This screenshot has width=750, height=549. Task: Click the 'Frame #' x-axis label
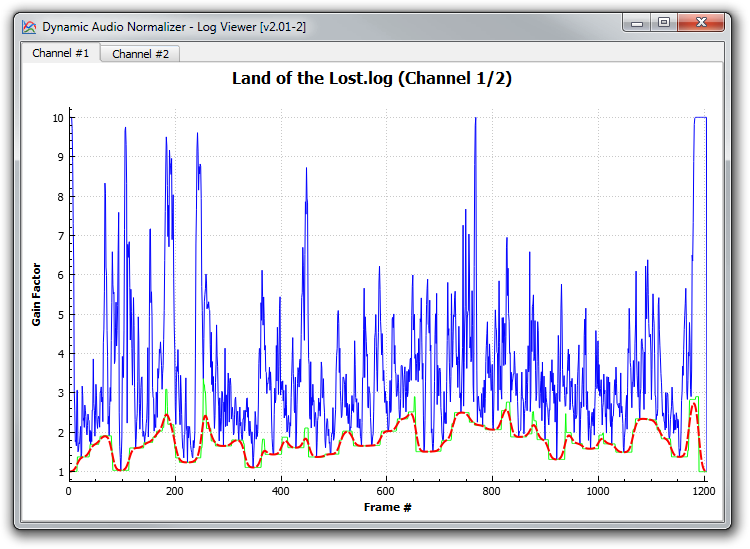coord(387,507)
